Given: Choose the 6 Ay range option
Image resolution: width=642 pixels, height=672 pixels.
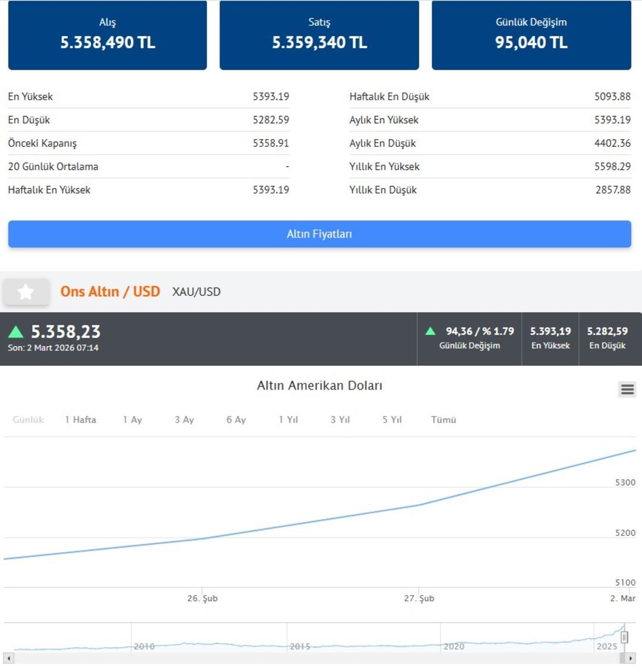Looking at the screenshot, I should (x=236, y=420).
